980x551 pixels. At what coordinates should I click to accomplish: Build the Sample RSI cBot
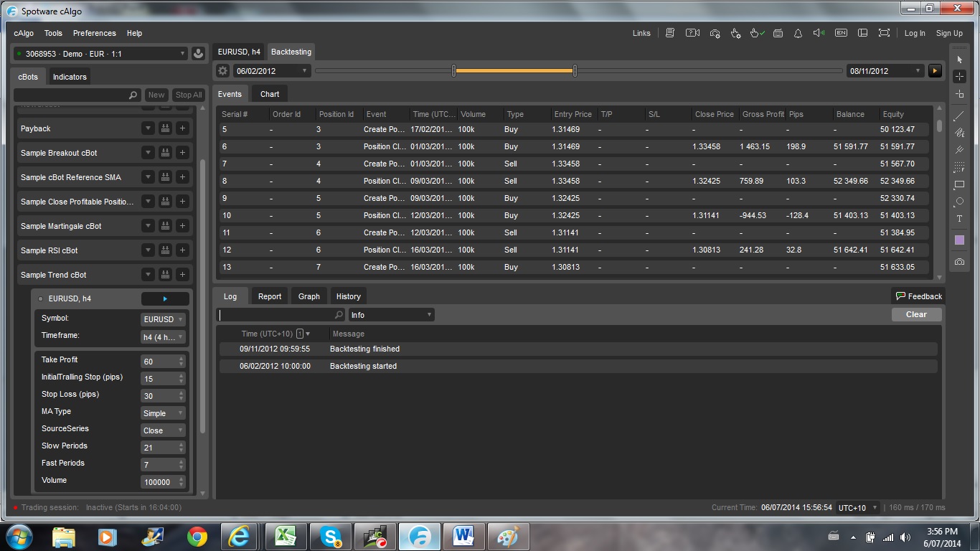click(x=165, y=250)
